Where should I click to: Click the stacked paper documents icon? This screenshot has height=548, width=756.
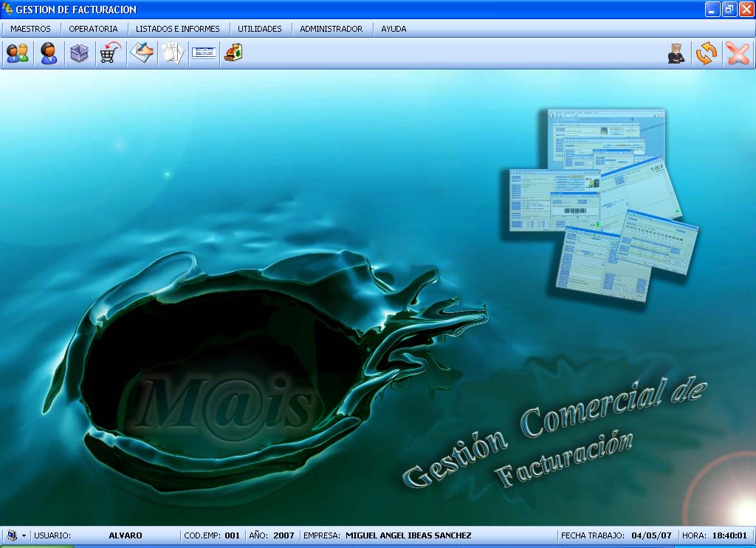[x=173, y=54]
